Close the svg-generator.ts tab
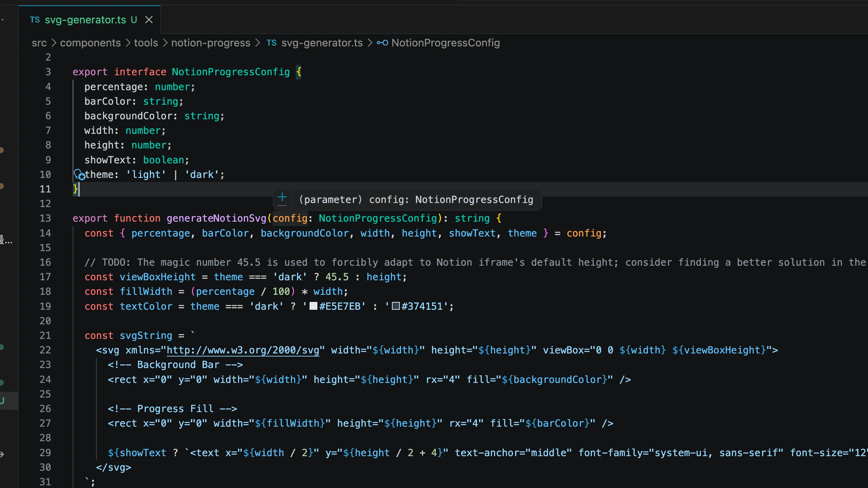 (149, 20)
